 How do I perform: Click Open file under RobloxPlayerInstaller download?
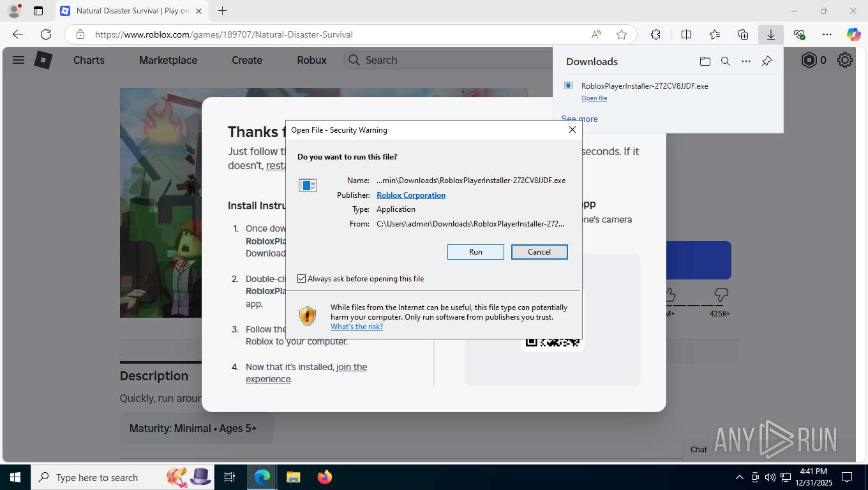(x=594, y=98)
